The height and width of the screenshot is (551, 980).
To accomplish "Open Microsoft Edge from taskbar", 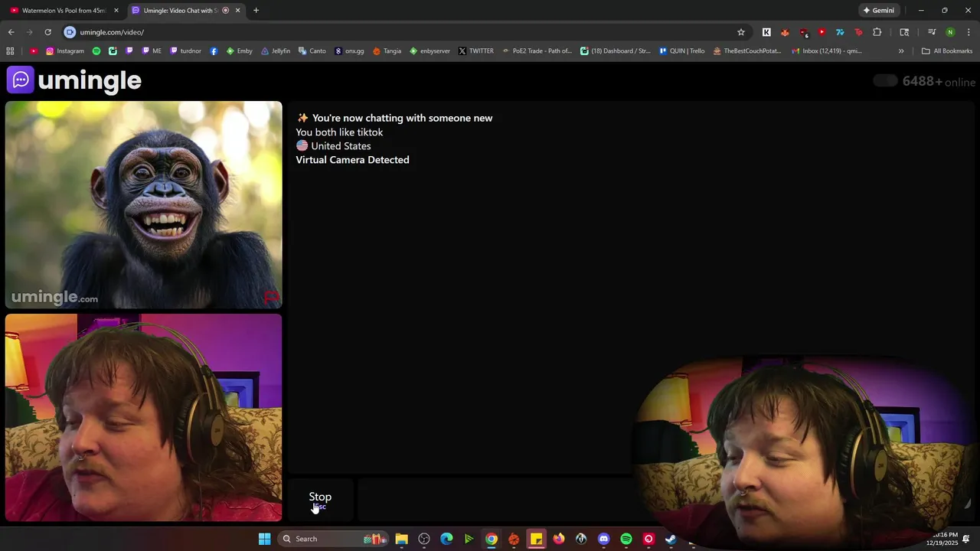I will coord(446,539).
